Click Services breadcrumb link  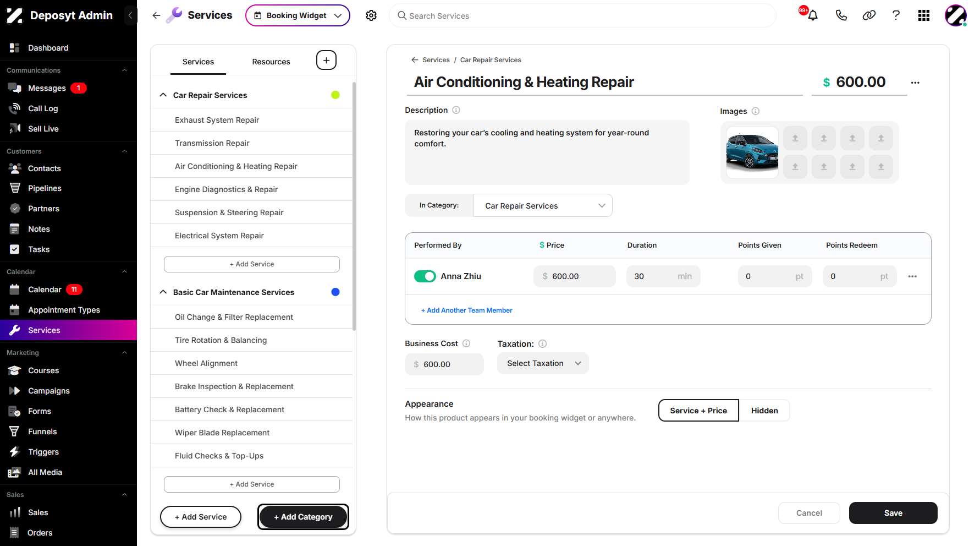pyautogui.click(x=436, y=60)
